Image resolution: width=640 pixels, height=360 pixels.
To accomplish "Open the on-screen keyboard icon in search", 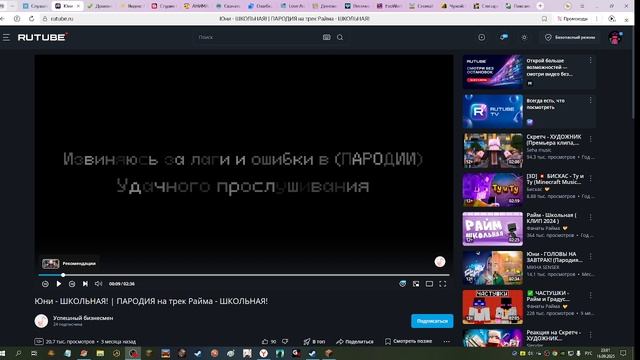I will coord(327,37).
